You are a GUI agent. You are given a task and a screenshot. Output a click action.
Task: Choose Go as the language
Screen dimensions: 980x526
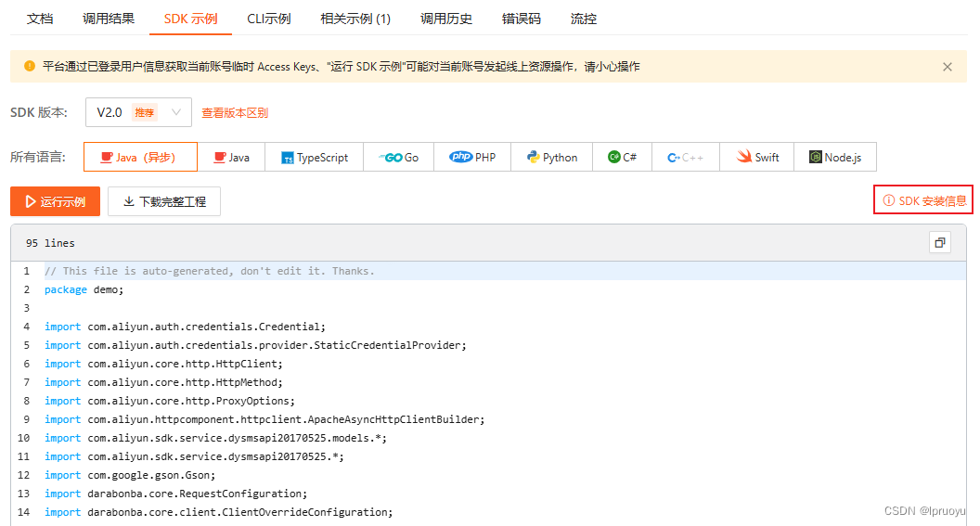[398, 158]
